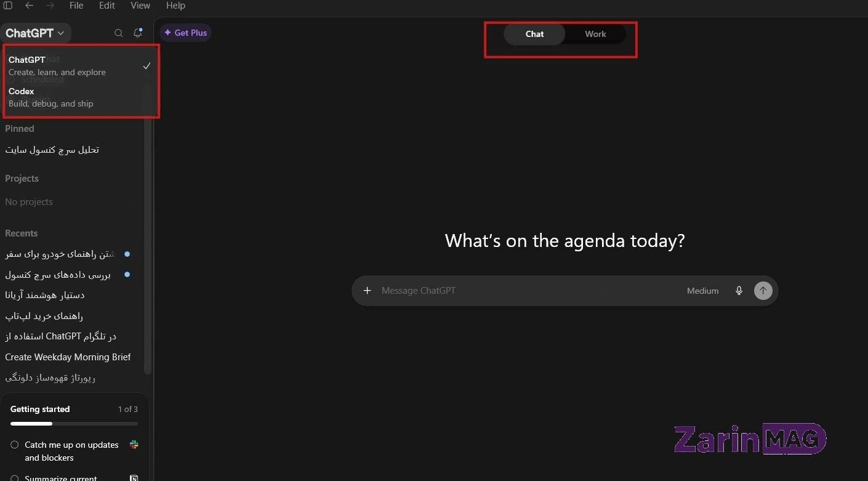Click the Notion icon beside Summarize current
Viewport: 868px width, 481px height.
[x=134, y=478]
